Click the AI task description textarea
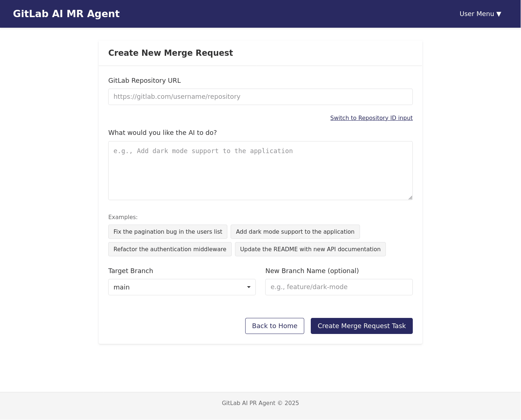 pyautogui.click(x=260, y=170)
